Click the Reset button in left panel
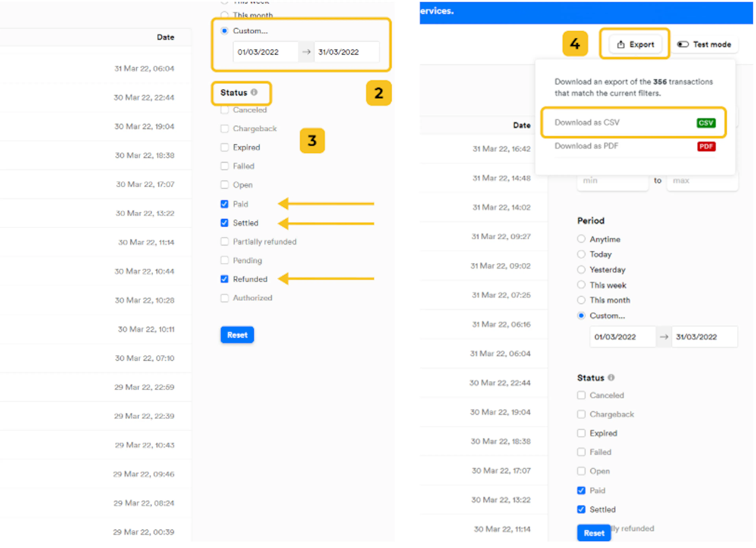Image resolution: width=756 pixels, height=548 pixels. pyautogui.click(x=237, y=335)
